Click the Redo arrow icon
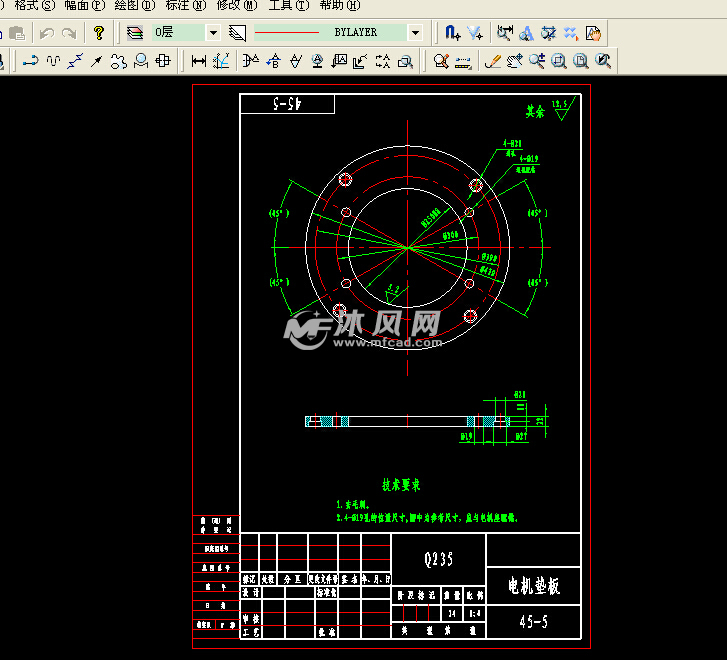Viewport: 727px width, 660px height. point(69,33)
